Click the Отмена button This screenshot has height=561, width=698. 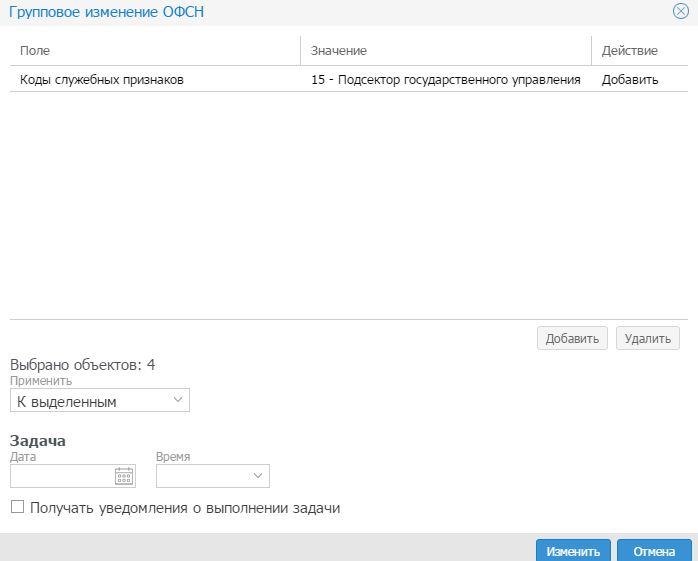(654, 551)
